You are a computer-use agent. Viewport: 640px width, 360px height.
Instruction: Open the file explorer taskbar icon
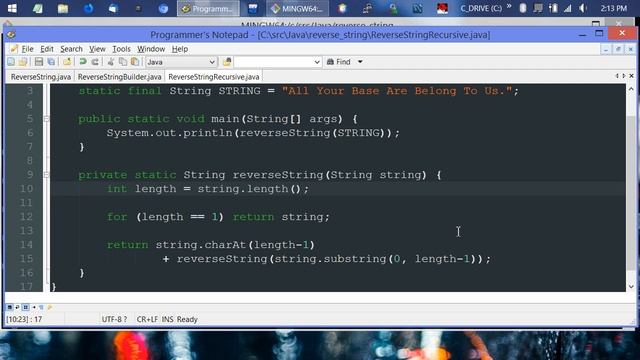[63, 8]
